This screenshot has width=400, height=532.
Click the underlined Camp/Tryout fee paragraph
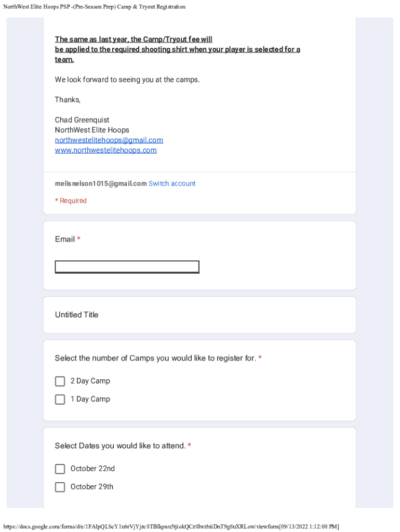click(x=177, y=49)
